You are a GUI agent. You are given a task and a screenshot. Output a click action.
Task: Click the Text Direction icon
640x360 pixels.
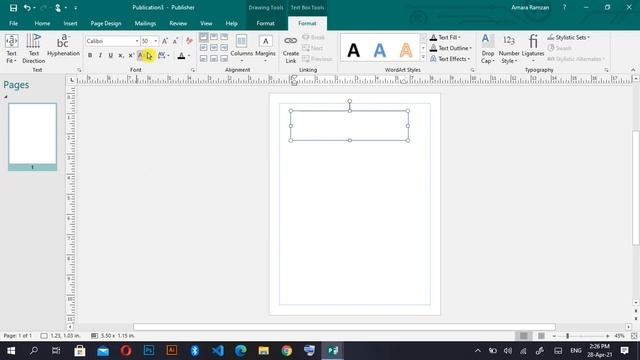point(33,49)
